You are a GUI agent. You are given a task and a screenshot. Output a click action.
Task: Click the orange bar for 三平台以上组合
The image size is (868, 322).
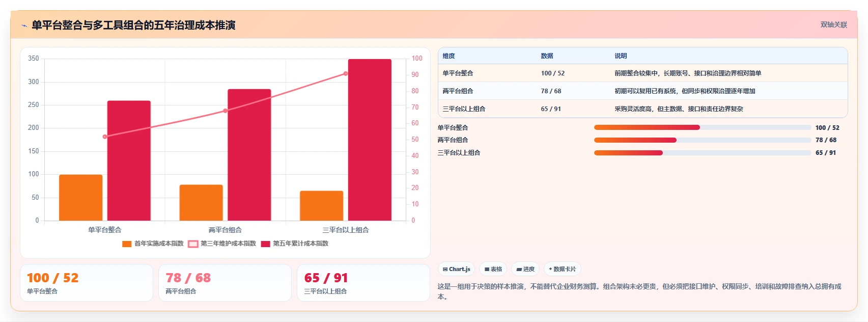[x=322, y=206]
